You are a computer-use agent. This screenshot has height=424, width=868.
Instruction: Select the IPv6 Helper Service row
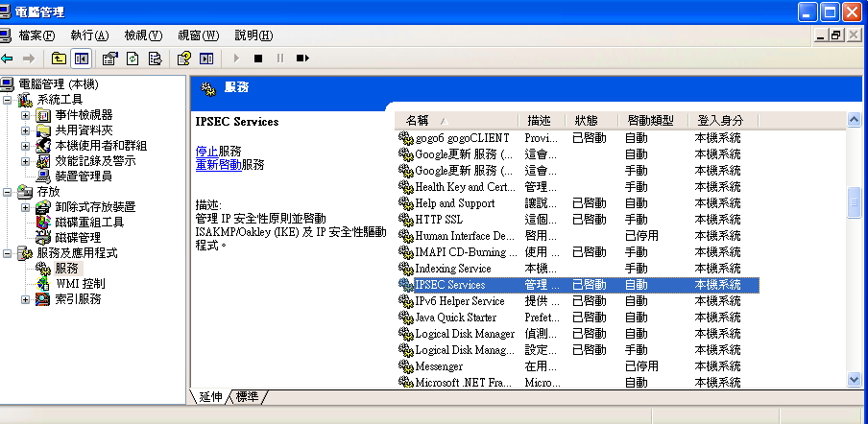click(x=577, y=301)
